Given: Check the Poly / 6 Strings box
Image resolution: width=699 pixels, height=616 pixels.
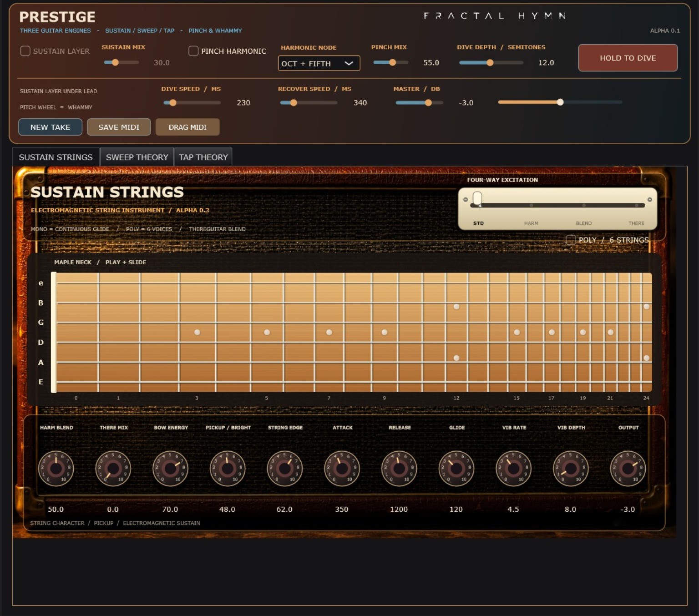Looking at the screenshot, I should [571, 240].
